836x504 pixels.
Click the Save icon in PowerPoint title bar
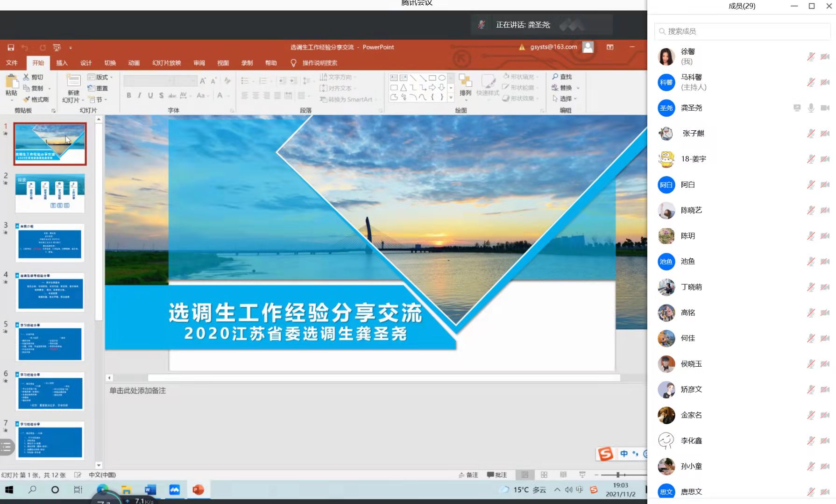click(11, 48)
